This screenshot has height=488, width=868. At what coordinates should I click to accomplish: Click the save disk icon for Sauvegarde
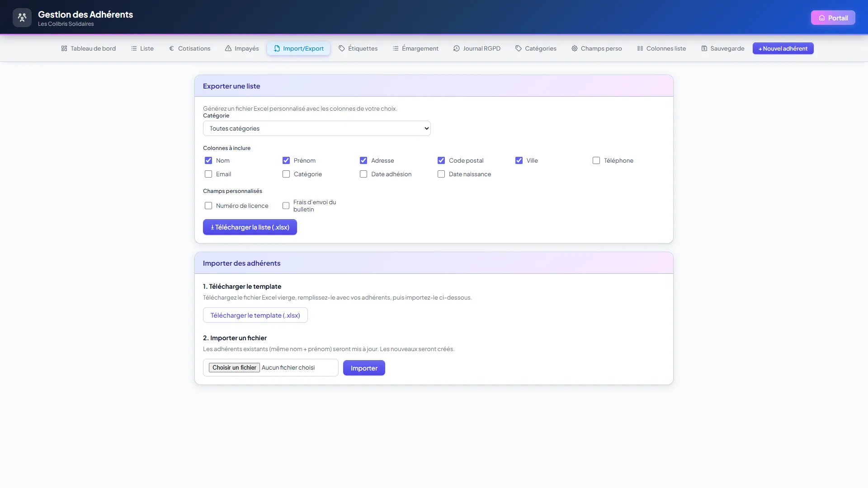pos(704,48)
